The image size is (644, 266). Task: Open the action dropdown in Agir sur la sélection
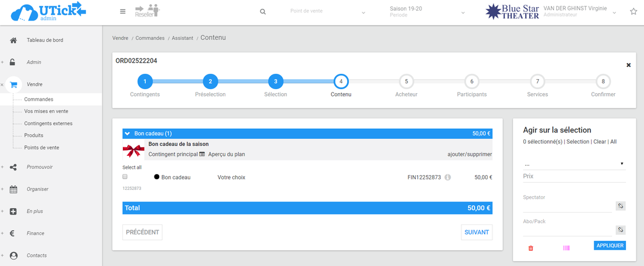click(x=574, y=164)
